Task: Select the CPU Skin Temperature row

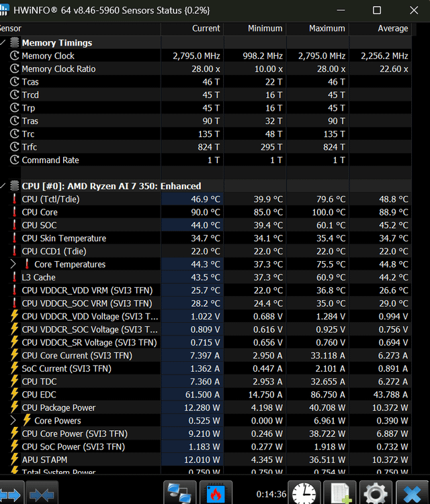Action: point(206,238)
